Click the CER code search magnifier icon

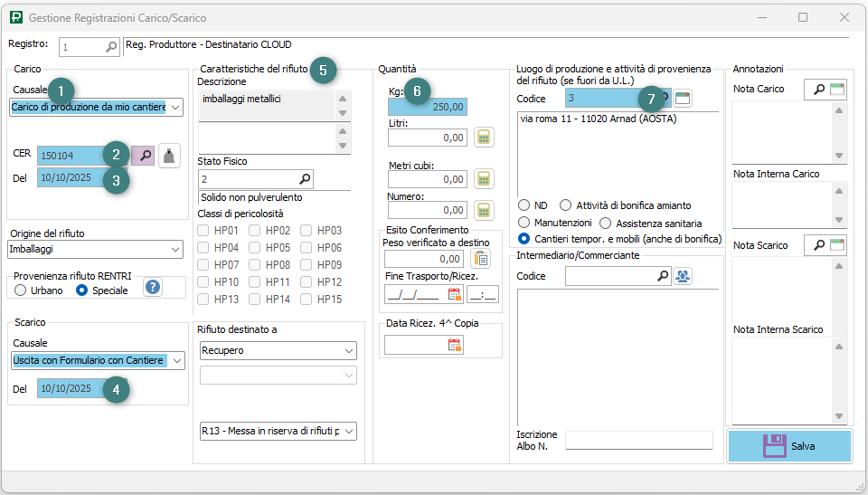[x=143, y=156]
